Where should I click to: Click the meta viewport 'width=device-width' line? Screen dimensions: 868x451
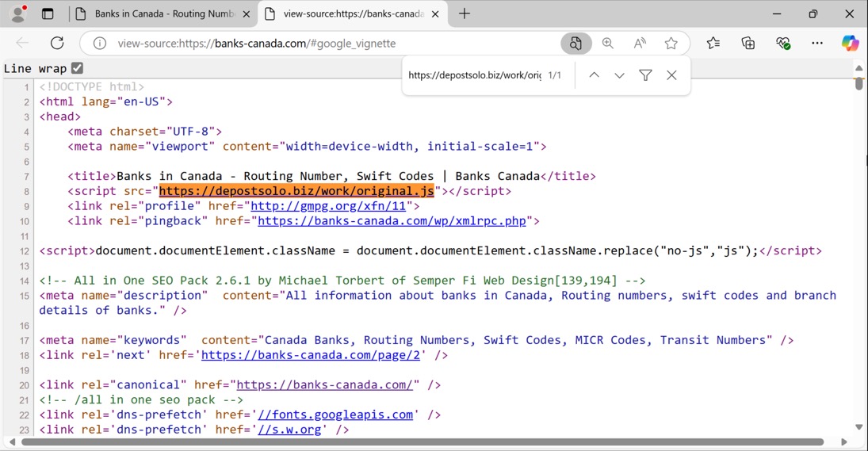pyautogui.click(x=307, y=147)
